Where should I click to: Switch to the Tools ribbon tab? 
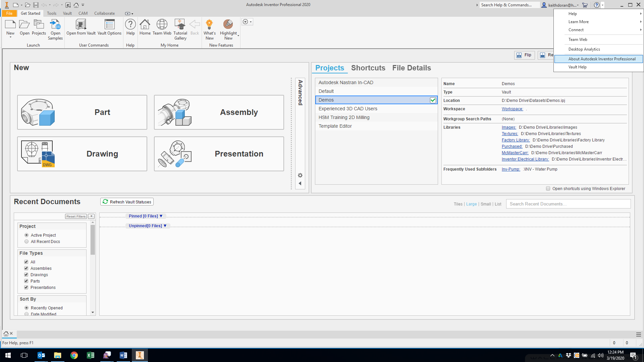(52, 13)
